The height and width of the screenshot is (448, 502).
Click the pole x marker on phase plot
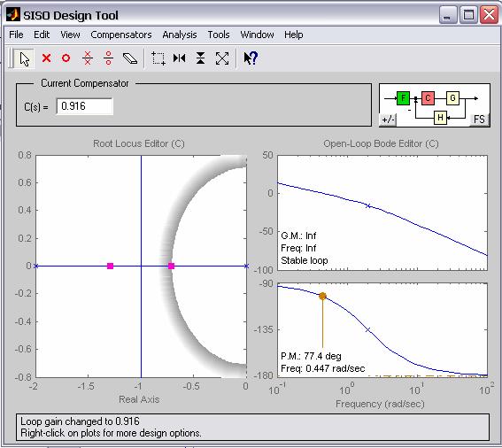pyautogui.click(x=368, y=329)
